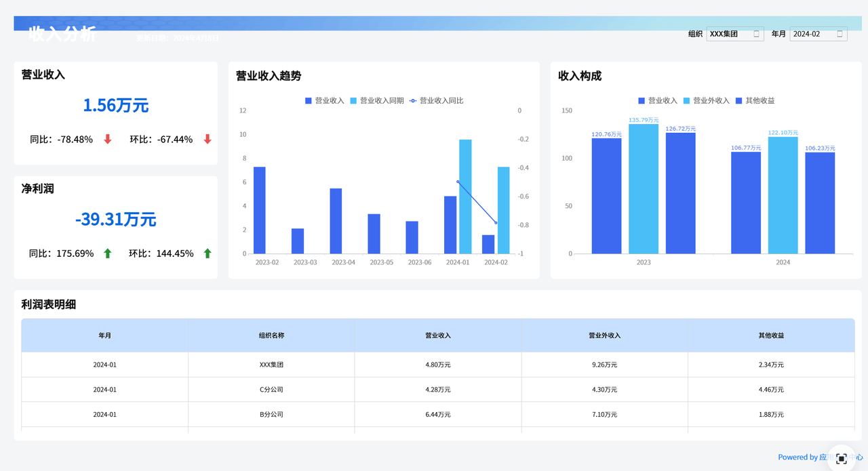Toggle 营业外收入 legend in the 收入构成 chart
Viewport: 868px width, 471px height.
[x=706, y=100]
